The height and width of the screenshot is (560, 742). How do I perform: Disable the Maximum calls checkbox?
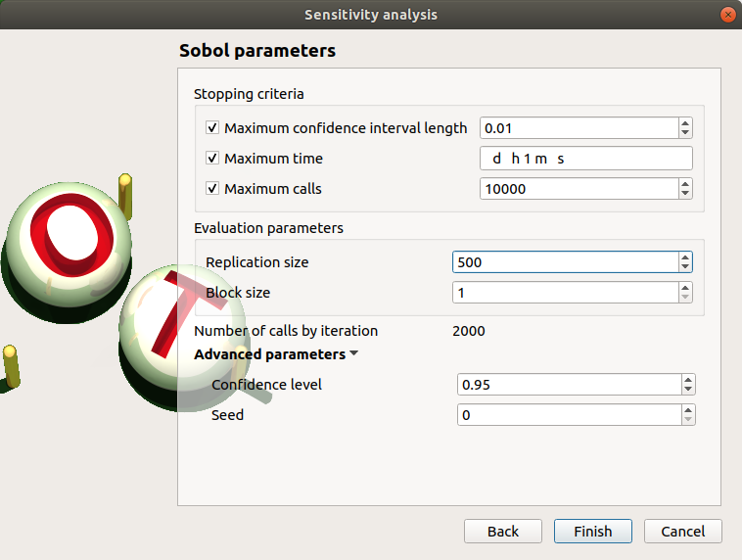(212, 189)
